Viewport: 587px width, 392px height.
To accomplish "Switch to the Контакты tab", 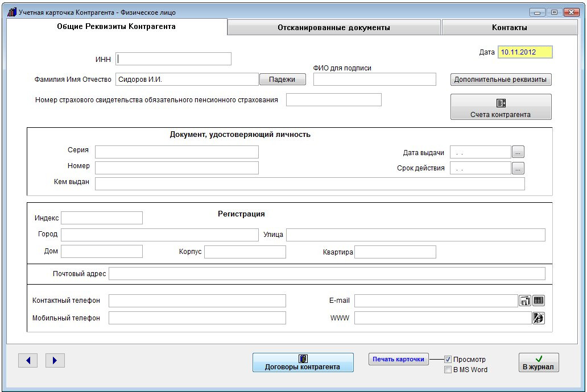I will tap(509, 27).
